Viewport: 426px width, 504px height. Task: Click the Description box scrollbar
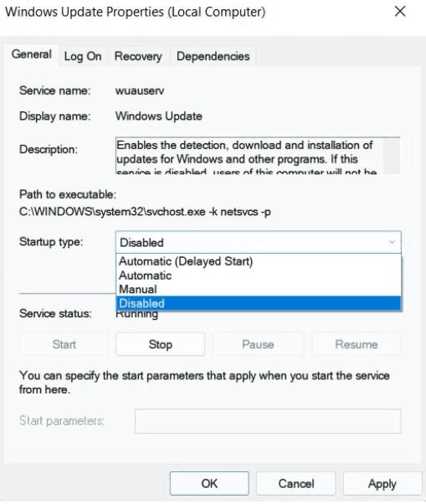(x=392, y=156)
